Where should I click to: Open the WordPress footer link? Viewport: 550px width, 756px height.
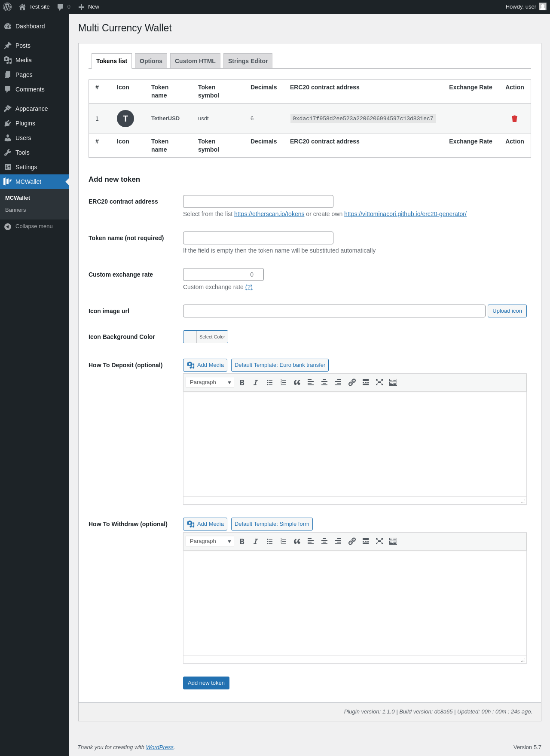click(160, 747)
